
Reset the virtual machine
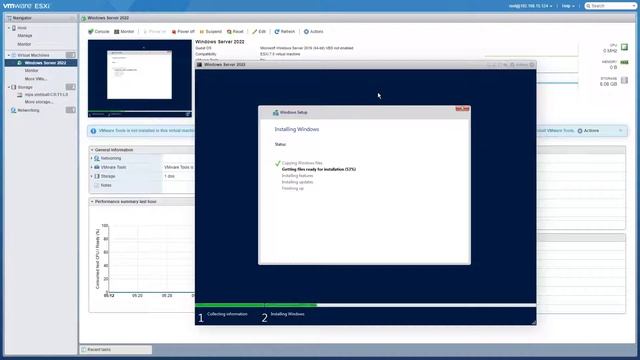235,31
